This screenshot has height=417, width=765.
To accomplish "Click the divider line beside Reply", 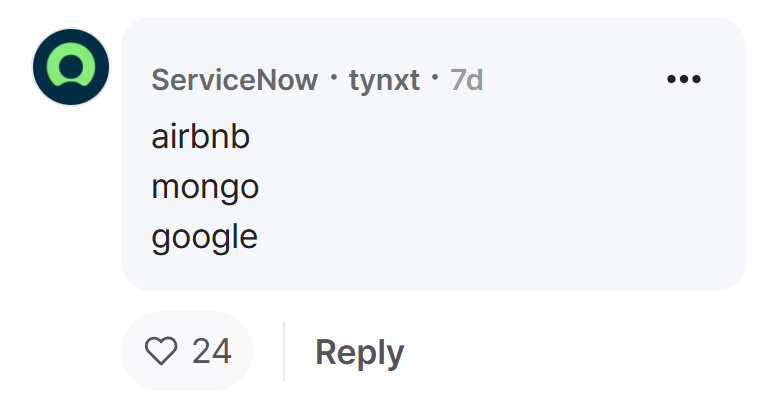I will 284,351.
